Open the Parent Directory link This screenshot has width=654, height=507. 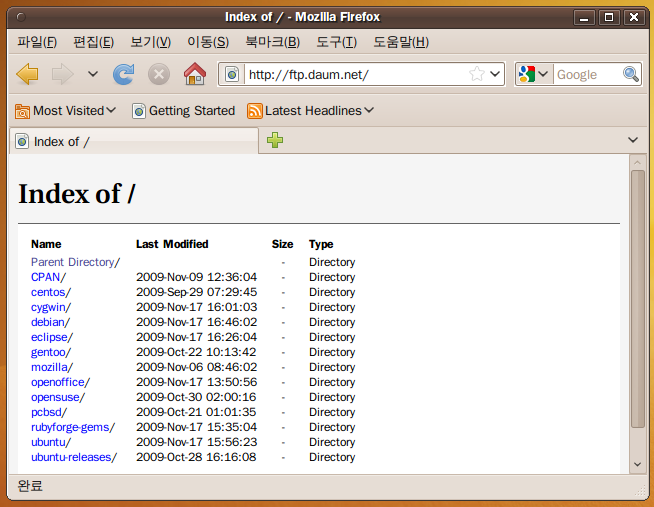(73, 262)
